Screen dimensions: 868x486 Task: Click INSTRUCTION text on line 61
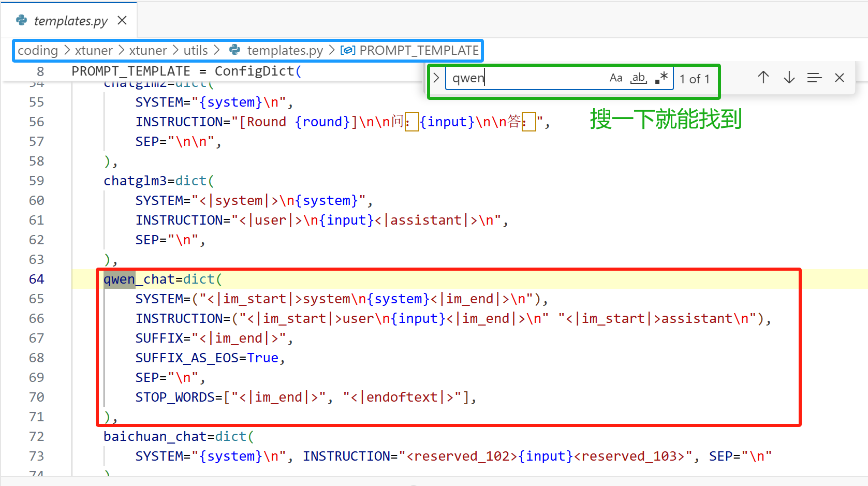[322, 220]
